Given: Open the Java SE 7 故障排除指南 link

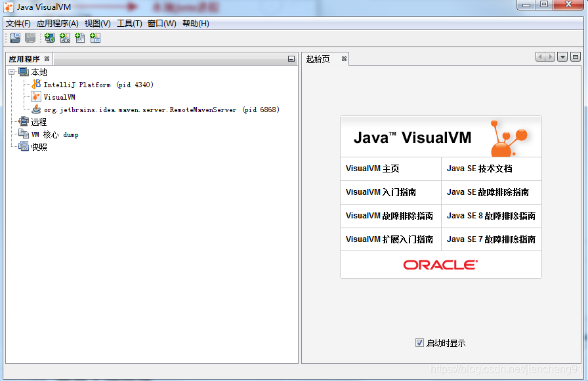Looking at the screenshot, I should click(x=491, y=239).
